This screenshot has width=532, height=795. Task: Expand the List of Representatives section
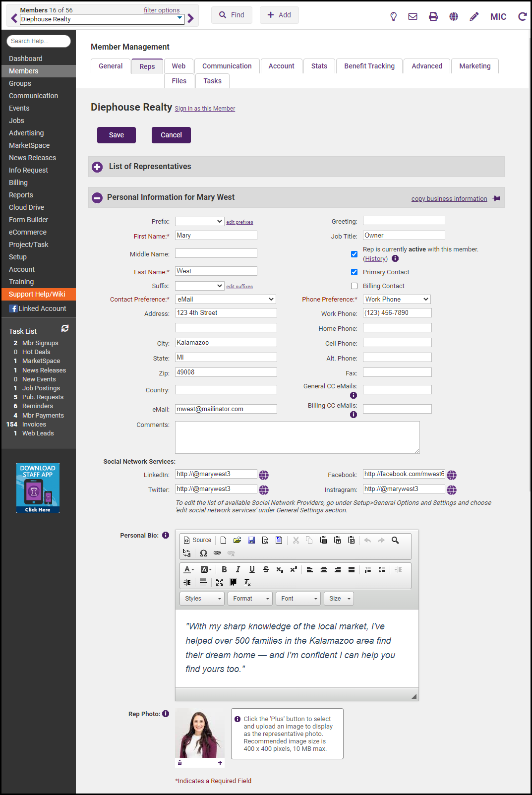point(97,167)
